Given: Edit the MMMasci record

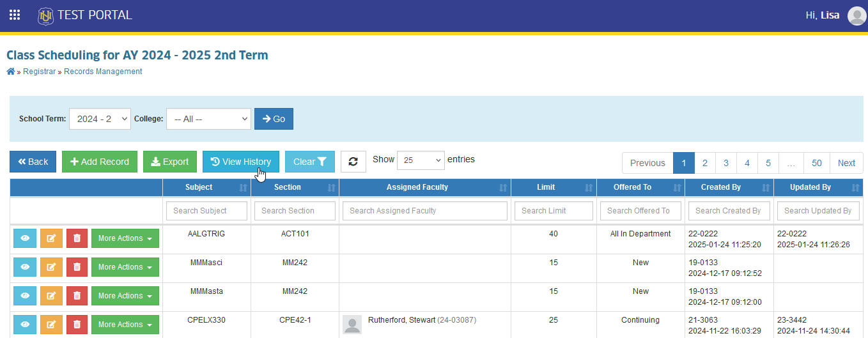Looking at the screenshot, I should (51, 267).
